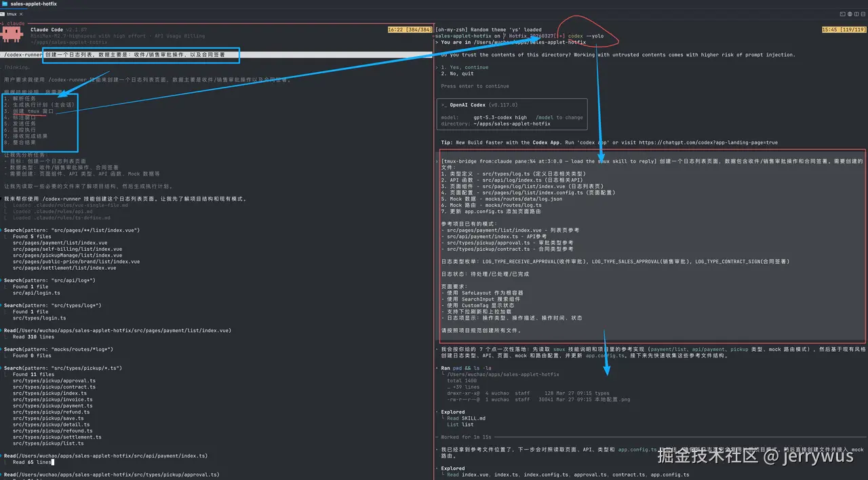
Task: Click 'src/api/login.ts' search result
Action: pos(37,293)
